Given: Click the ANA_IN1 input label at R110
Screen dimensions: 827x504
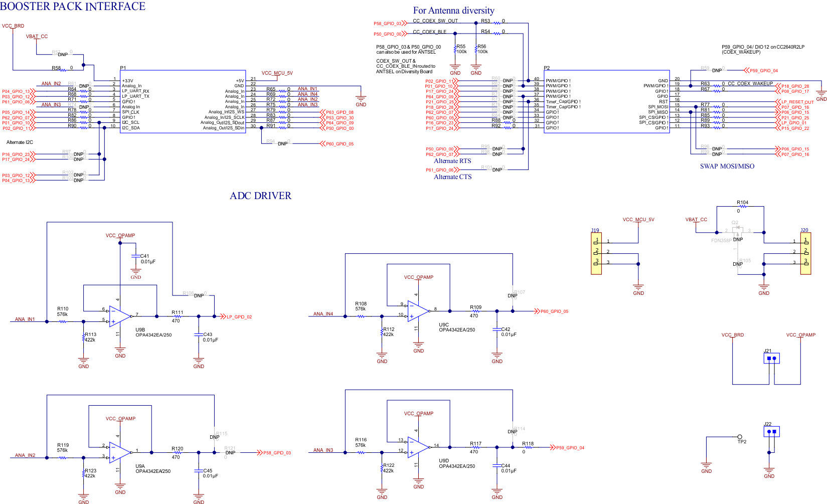Looking at the screenshot, I should click(25, 319).
